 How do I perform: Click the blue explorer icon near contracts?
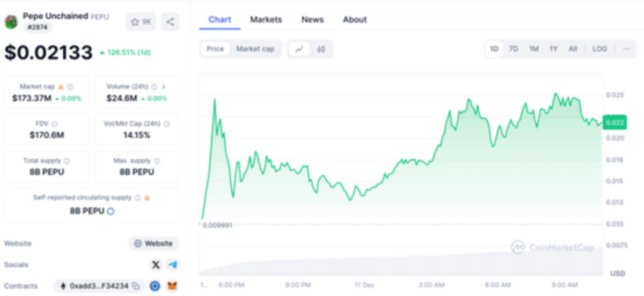click(155, 286)
